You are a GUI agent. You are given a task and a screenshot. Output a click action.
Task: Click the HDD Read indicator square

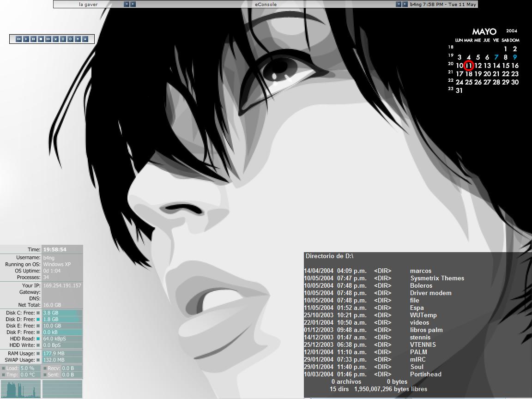coord(38,339)
